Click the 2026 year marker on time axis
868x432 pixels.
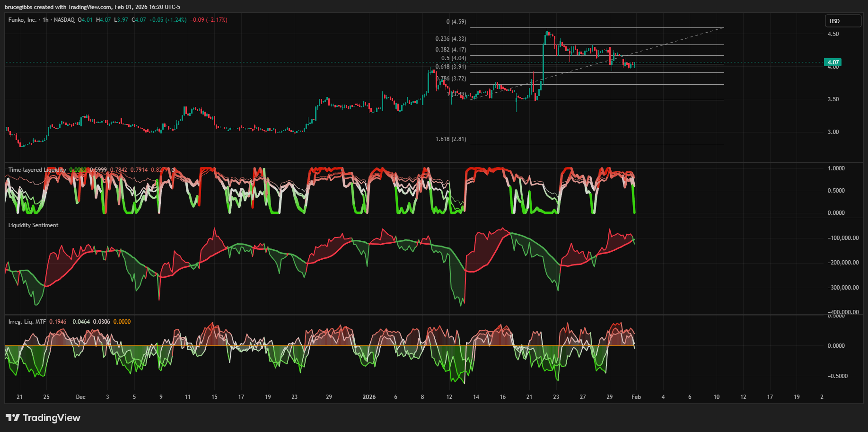coord(369,397)
